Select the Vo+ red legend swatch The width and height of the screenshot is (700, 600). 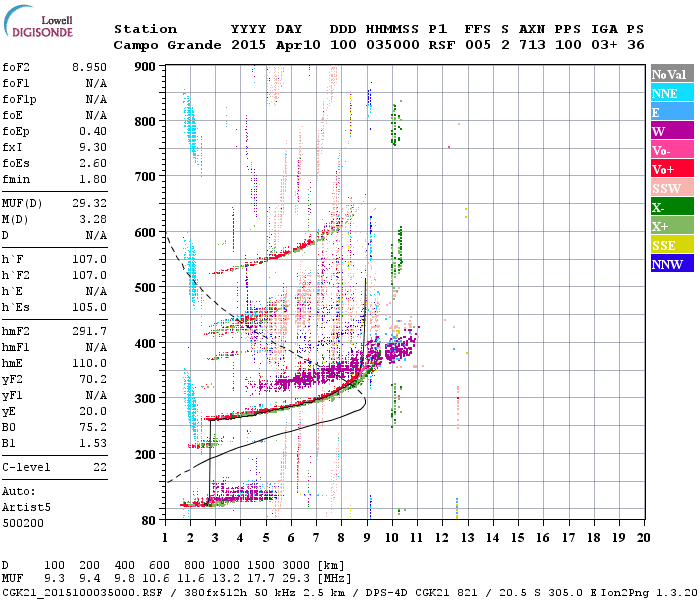tap(672, 169)
